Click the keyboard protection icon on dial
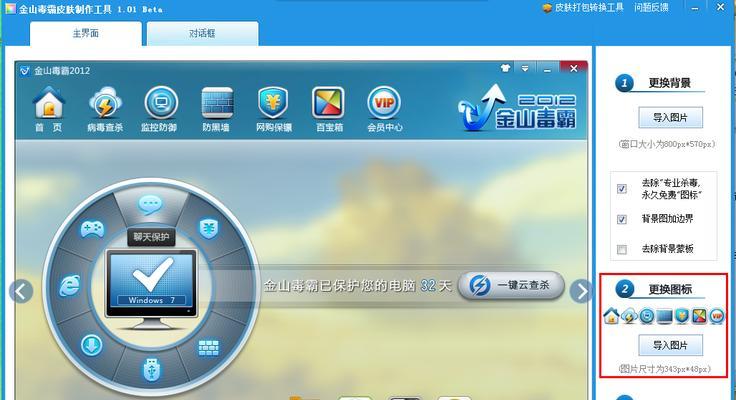The image size is (736, 400). [x=208, y=348]
